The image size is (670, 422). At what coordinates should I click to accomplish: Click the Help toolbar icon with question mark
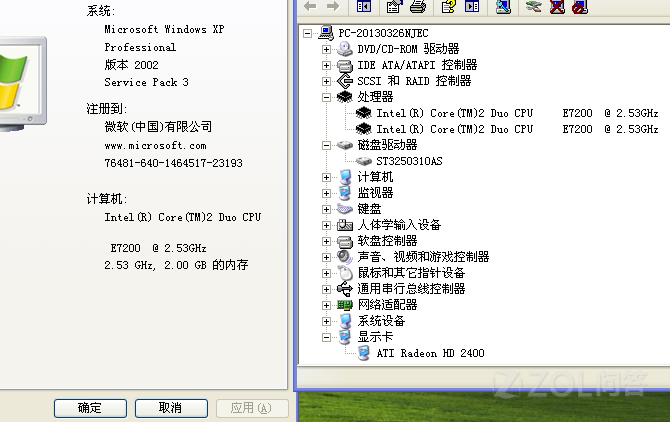(448, 6)
